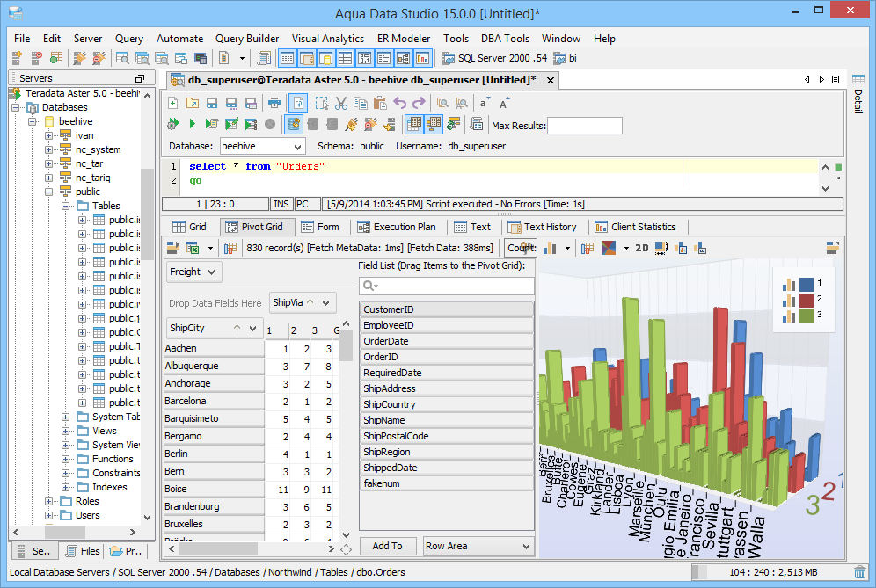Toggle the word wrap button in query toolbar

298,104
